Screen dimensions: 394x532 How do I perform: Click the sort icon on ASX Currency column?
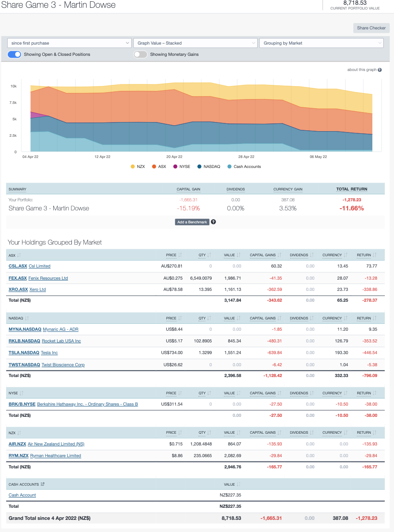pyautogui.click(x=346, y=255)
